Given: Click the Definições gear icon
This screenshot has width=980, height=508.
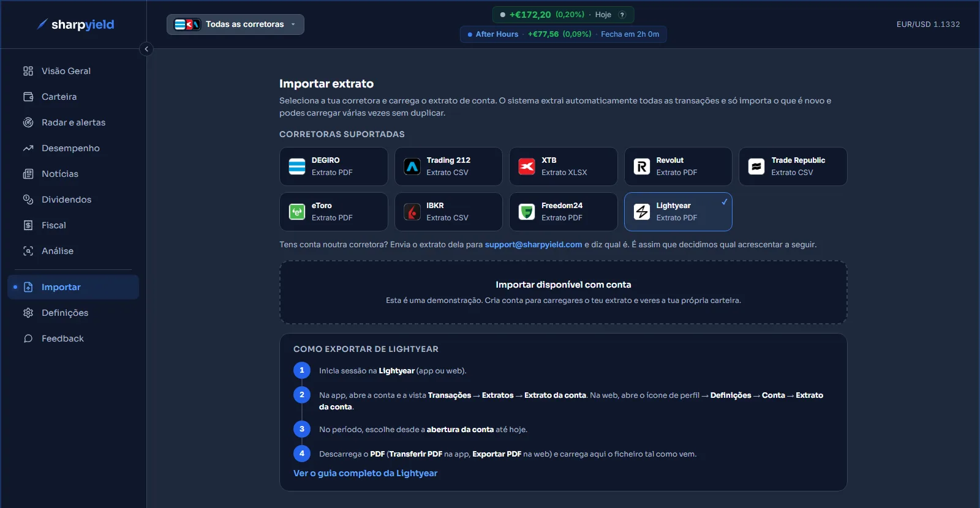Looking at the screenshot, I should tap(28, 313).
